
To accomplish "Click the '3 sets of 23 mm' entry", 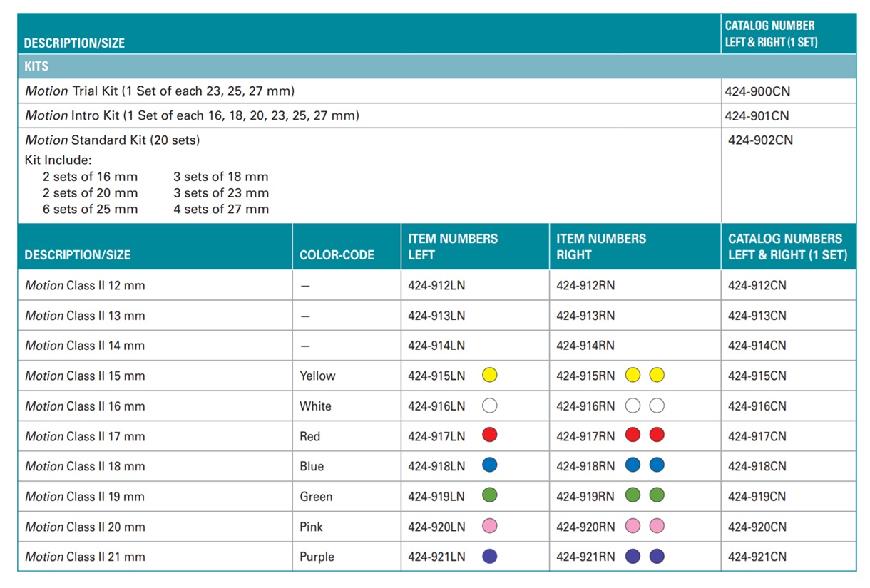I will pyautogui.click(x=221, y=193).
